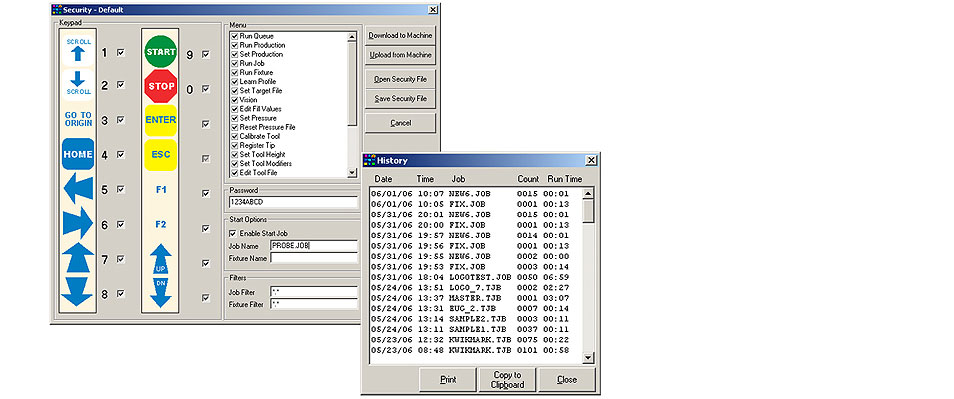Click the Download to Machine button
Image resolution: width=954 pixels, height=399 pixels.
400,35
